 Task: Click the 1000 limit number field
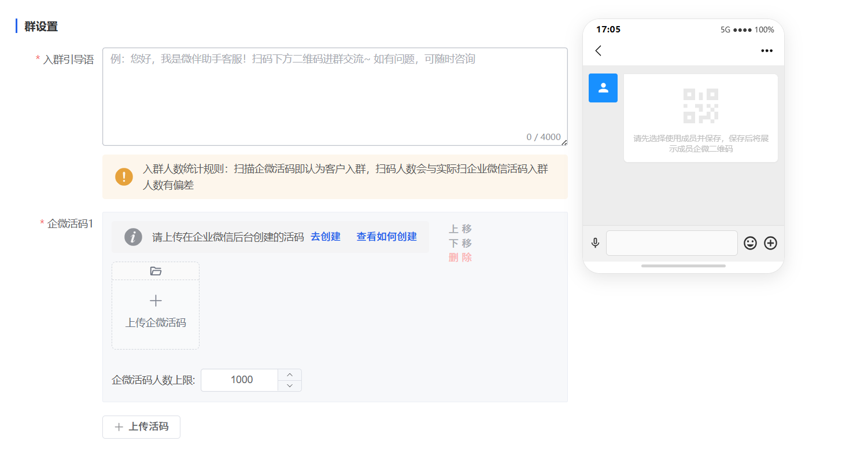pos(240,380)
